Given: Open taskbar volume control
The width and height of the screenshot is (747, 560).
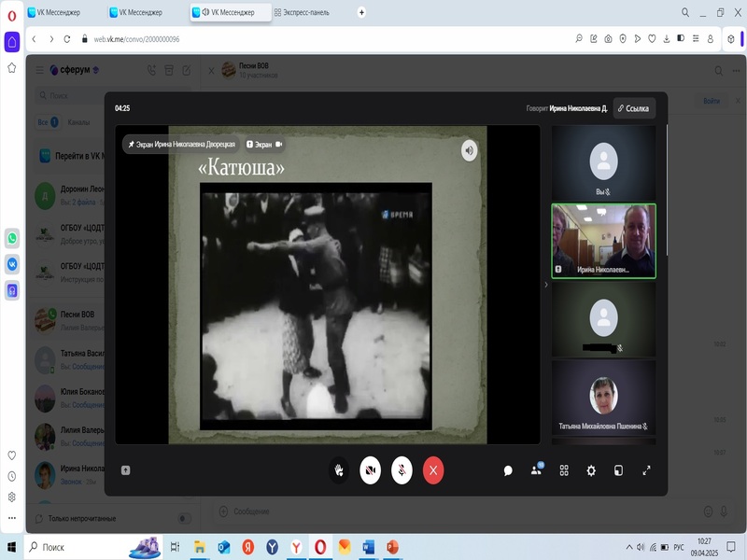Looking at the screenshot, I should (x=641, y=547).
